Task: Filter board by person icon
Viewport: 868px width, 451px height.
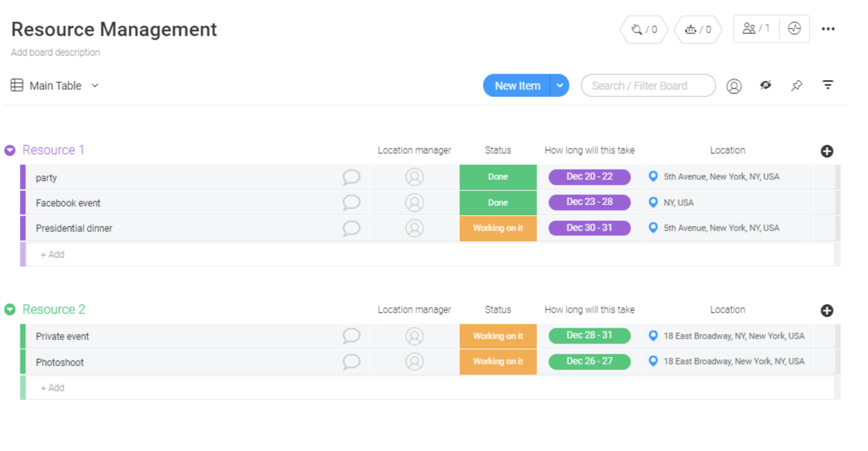Action: coord(734,86)
